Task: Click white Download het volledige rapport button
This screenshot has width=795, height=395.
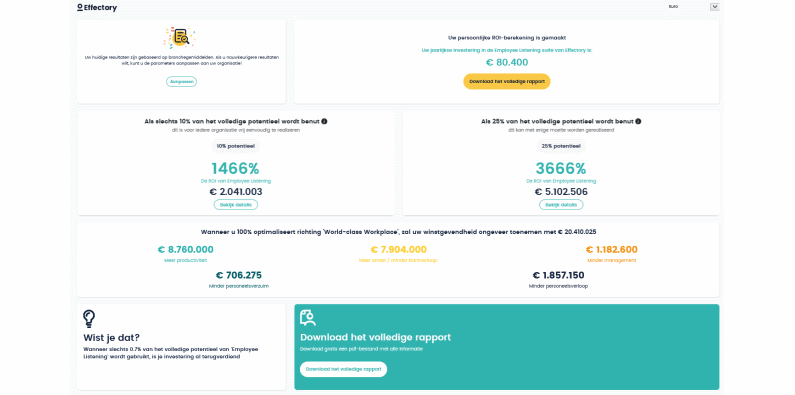Action: [x=343, y=369]
